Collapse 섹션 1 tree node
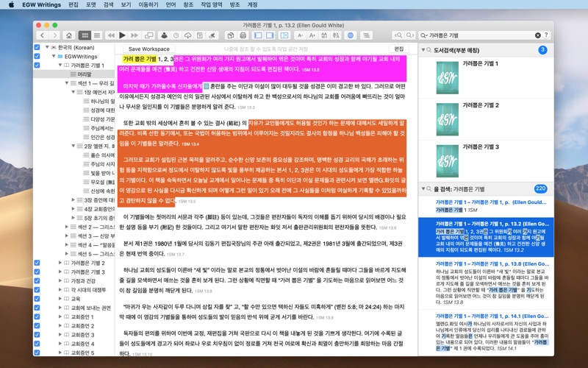Viewport: 588px width, 368px height. (x=67, y=83)
